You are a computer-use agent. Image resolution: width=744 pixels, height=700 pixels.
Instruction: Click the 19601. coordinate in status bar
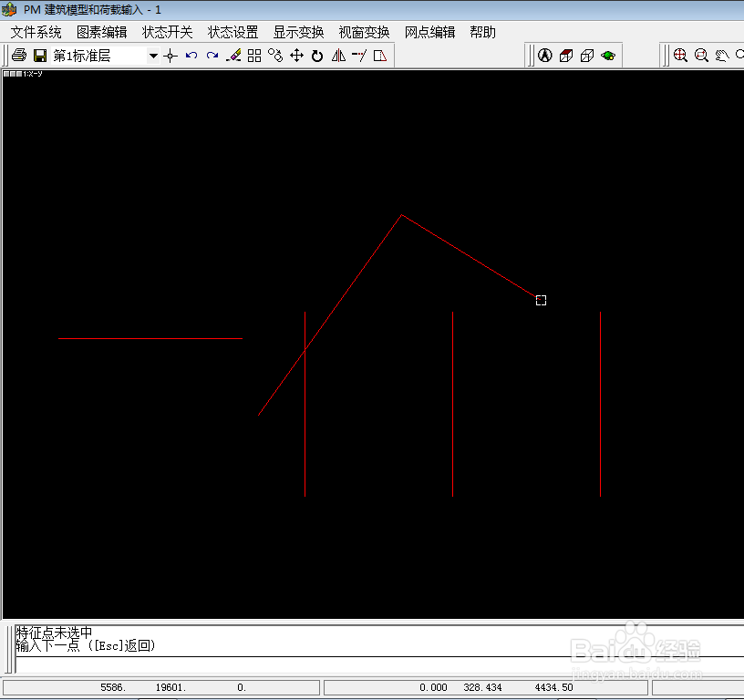[170, 687]
